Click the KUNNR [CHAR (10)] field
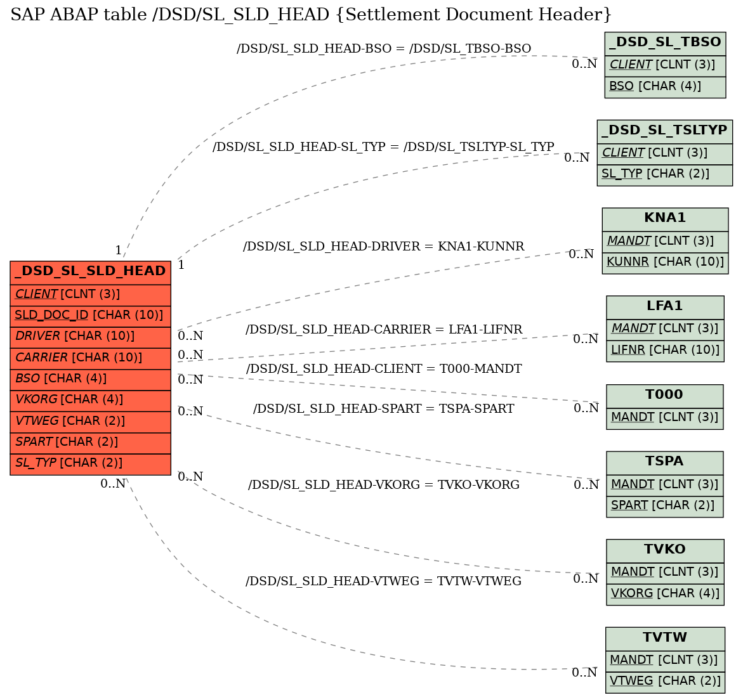Screen dimensions: 743x700 pos(666,263)
